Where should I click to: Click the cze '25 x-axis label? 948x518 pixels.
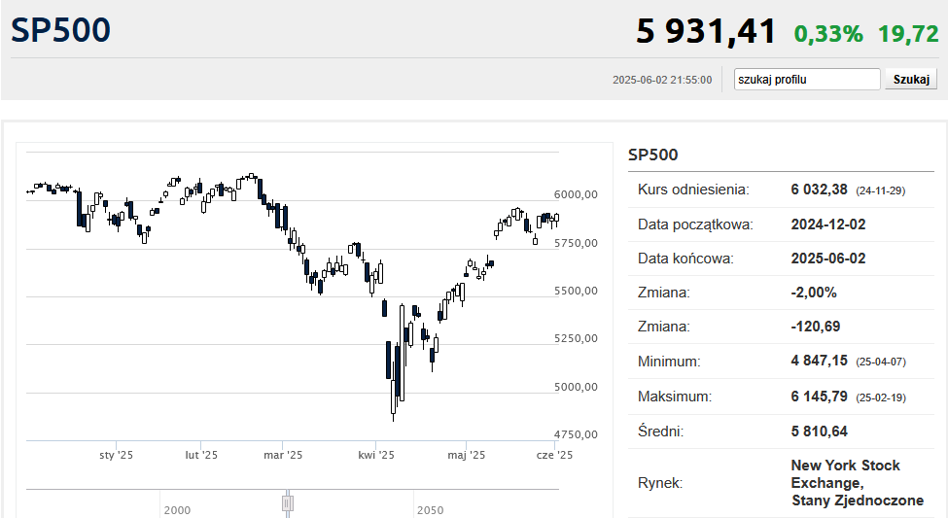point(554,455)
